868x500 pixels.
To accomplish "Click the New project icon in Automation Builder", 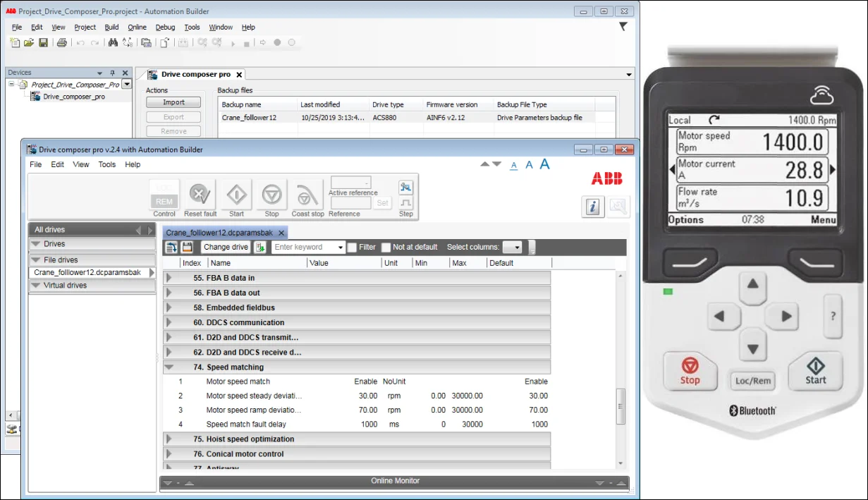I will [x=15, y=43].
